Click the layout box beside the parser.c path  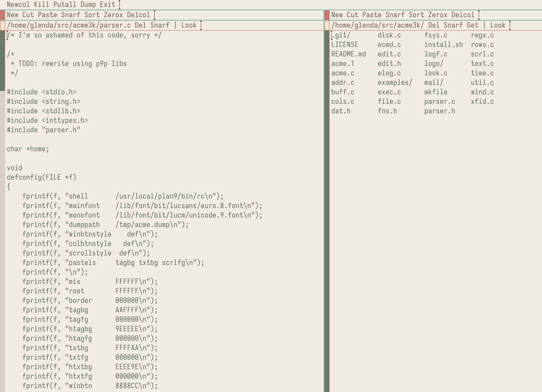[x=3, y=25]
